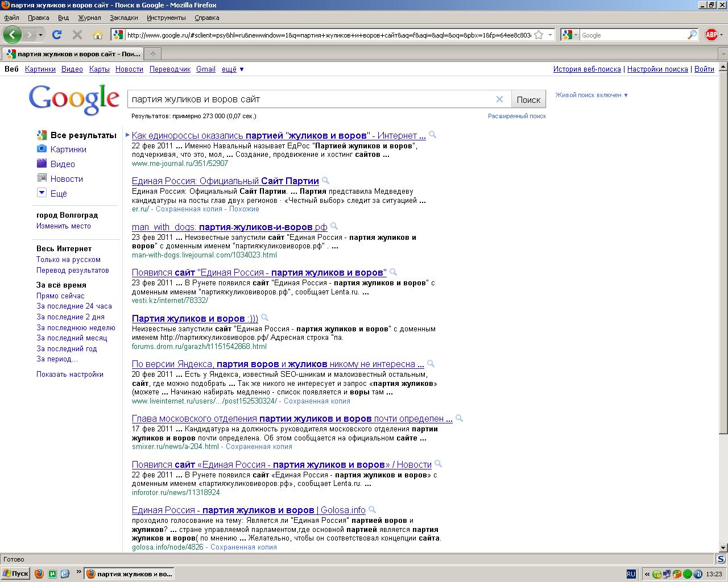This screenshot has width=728, height=582.
Task: Preview the 'Единая Россия: Официальный Сайт Партии' result magnifier
Action: (326, 181)
